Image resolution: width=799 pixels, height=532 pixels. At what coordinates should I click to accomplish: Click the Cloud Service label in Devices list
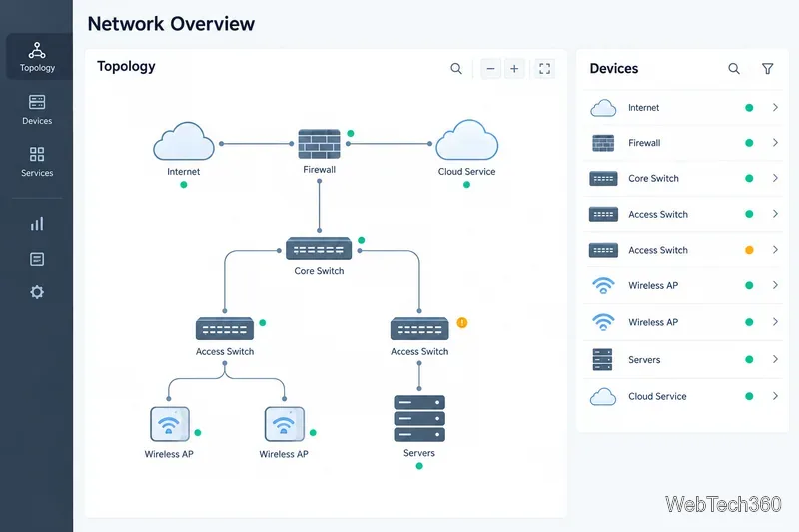657,396
